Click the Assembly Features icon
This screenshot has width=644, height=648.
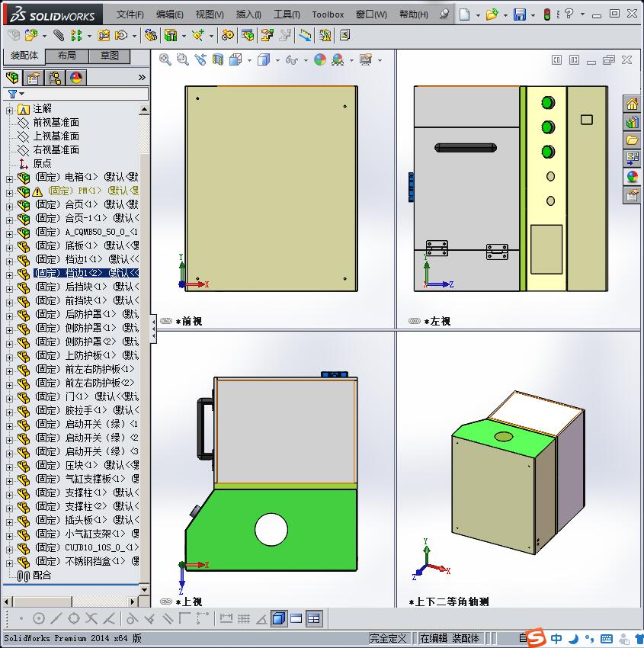click(171, 36)
